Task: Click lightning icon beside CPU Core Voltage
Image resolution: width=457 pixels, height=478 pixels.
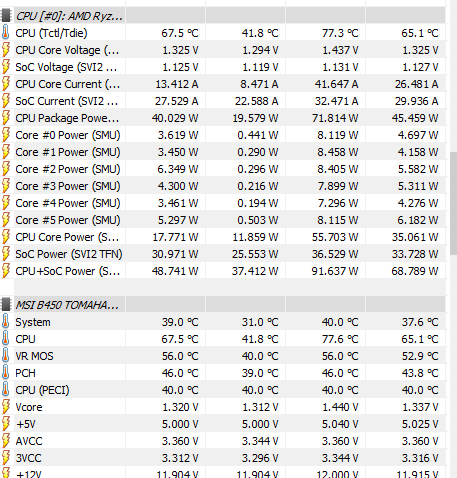Action: (6, 50)
